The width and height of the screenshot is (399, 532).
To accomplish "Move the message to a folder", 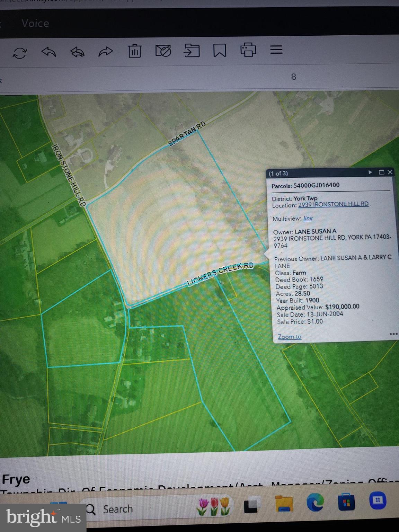I will (x=192, y=50).
